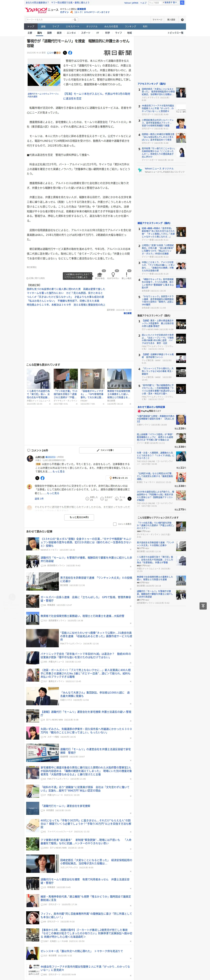Switch to the エキスパート tab
The image size is (210, 980).
pos(72,27)
